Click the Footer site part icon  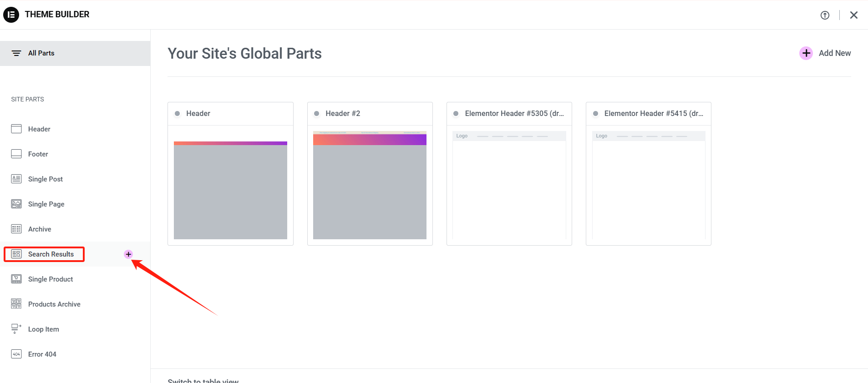click(x=16, y=154)
